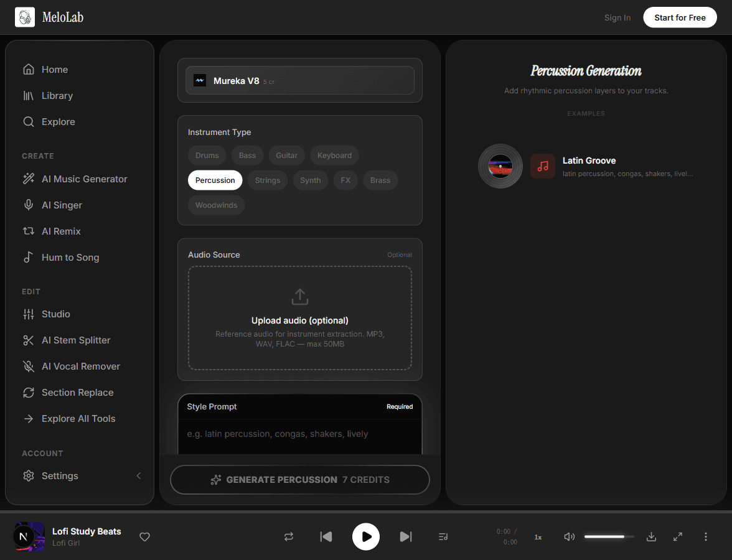Open Hum to Song
732x560 pixels.
tap(61, 258)
